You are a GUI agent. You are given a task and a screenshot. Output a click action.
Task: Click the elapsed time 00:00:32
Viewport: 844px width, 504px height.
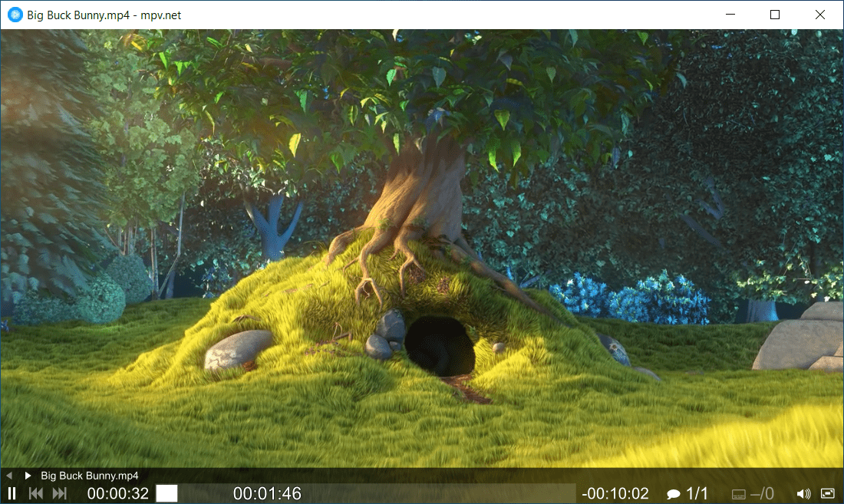point(118,493)
